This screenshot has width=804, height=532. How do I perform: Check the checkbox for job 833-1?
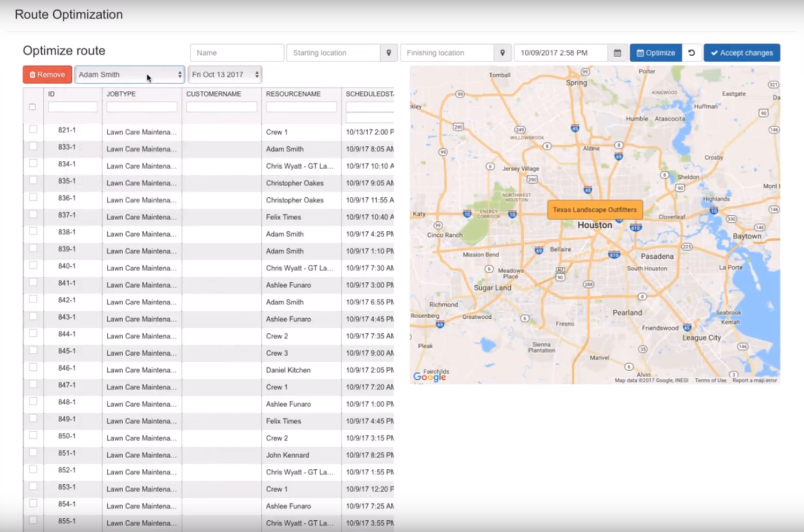(x=33, y=146)
